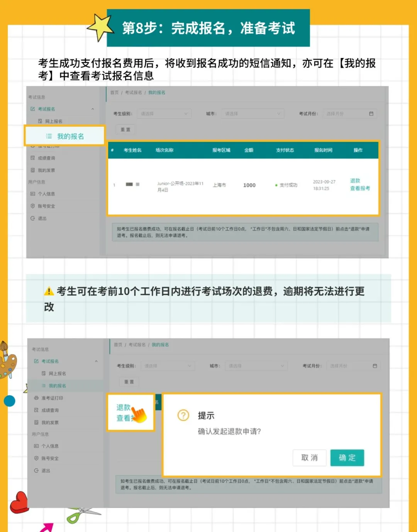Viewport: 417px width, 532px height.
Task: Click the 场次名称 column header
Action: (164, 150)
